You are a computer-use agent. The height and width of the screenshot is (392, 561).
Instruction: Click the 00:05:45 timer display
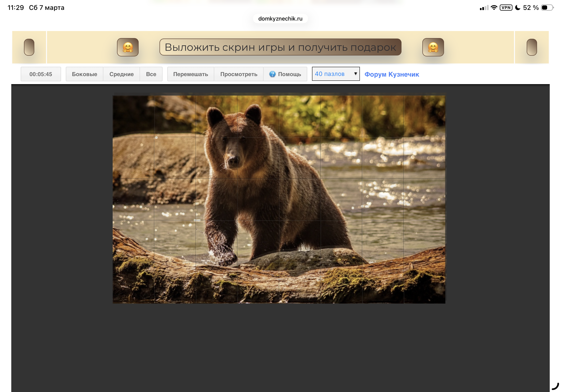click(41, 74)
